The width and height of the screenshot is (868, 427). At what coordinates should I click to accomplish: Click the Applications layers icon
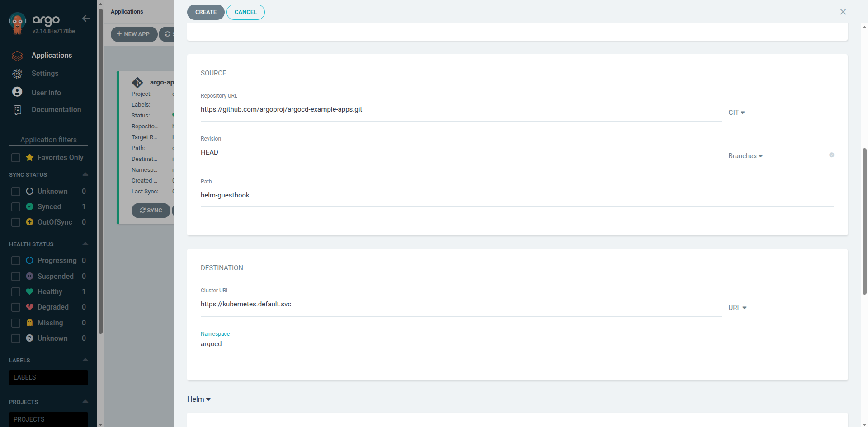17,56
